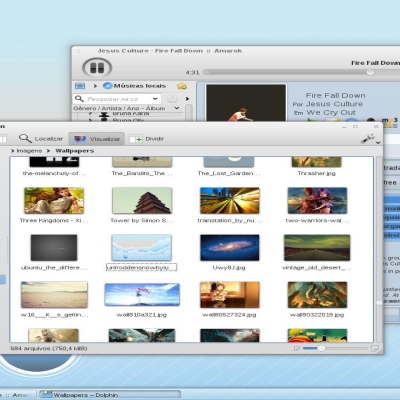The image size is (400, 400).
Task: Open the search field dropdown arrow in Amarok
Action: (x=155, y=99)
